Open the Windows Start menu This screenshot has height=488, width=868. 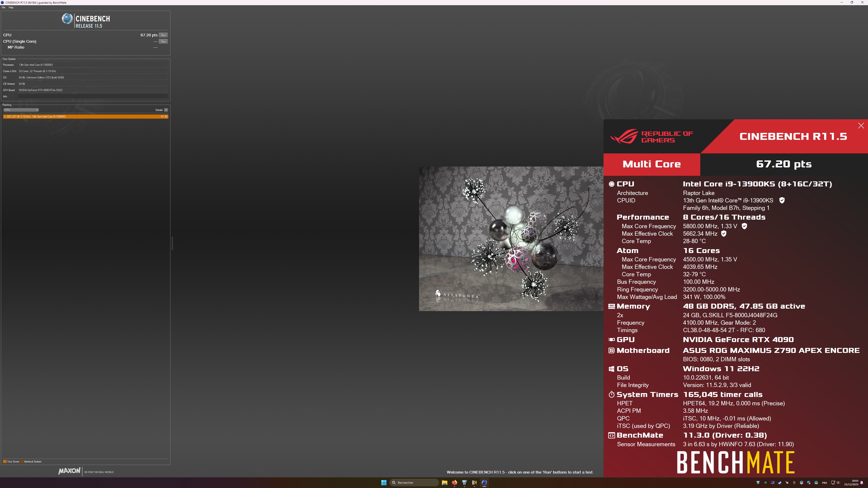[383, 483]
